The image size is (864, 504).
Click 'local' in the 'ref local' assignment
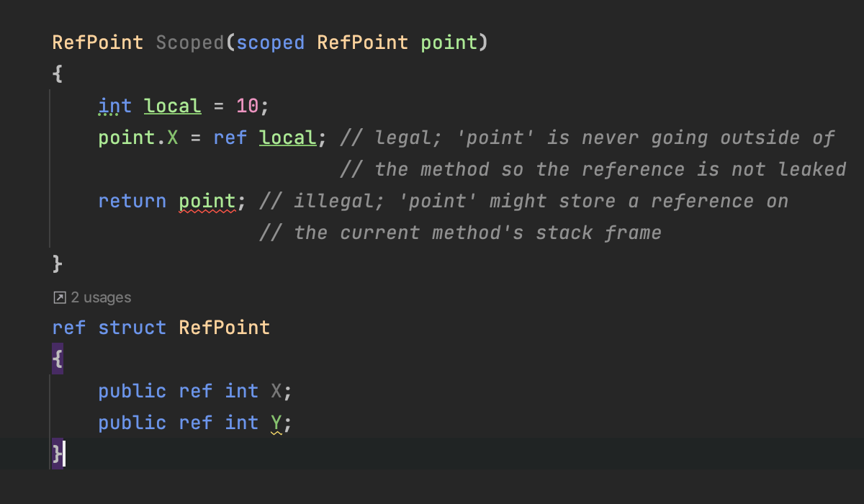point(287,138)
